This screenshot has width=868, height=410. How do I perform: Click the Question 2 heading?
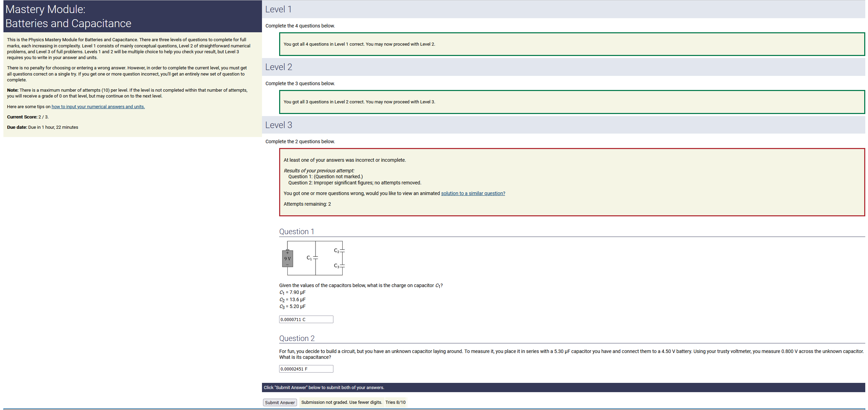[x=297, y=338]
